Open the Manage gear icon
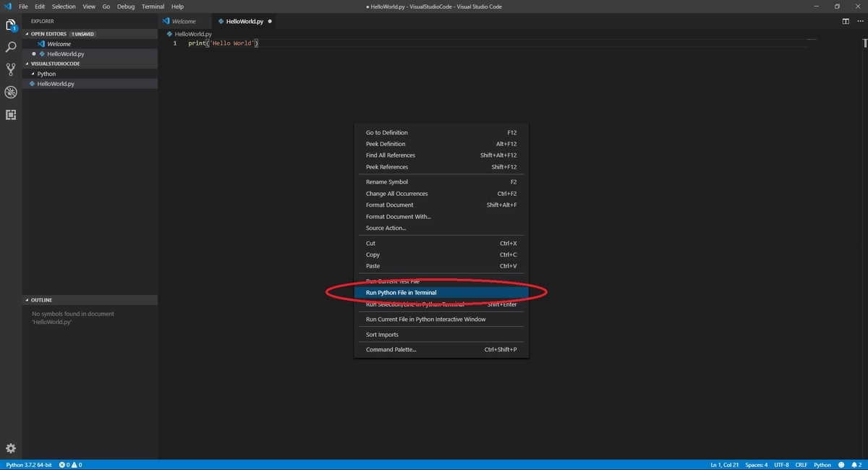868x470 pixels. coord(11,448)
